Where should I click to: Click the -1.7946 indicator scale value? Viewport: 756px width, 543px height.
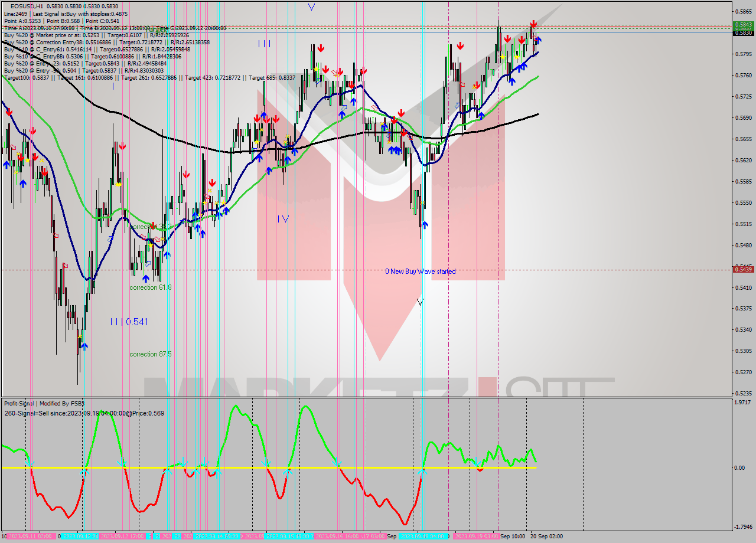[743, 527]
